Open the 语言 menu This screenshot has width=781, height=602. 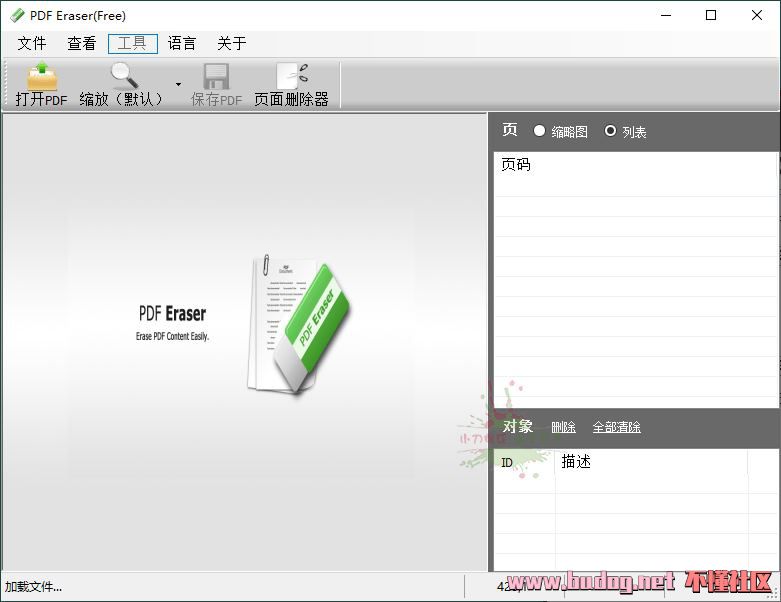[x=182, y=44]
